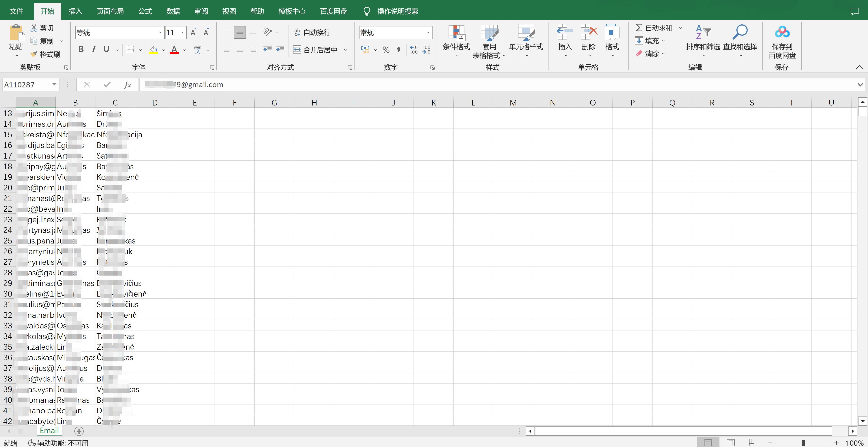The height and width of the screenshot is (447, 868).
Task: Click the Copy icon
Action: pyautogui.click(x=34, y=41)
